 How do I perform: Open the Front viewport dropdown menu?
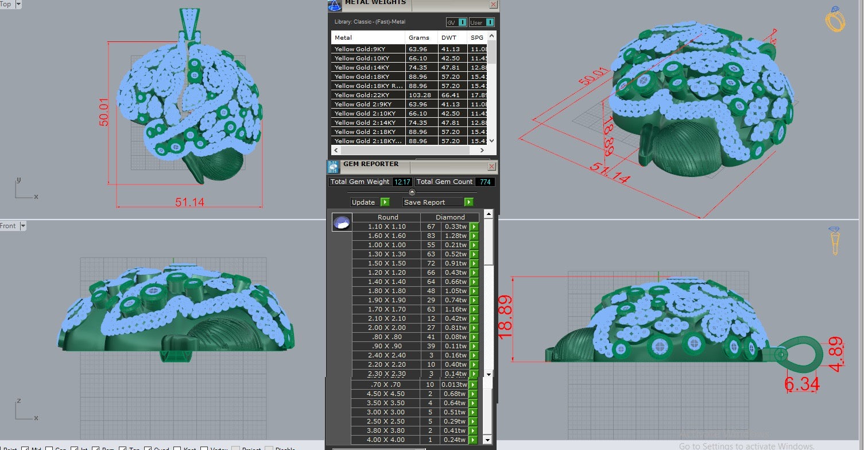click(24, 226)
